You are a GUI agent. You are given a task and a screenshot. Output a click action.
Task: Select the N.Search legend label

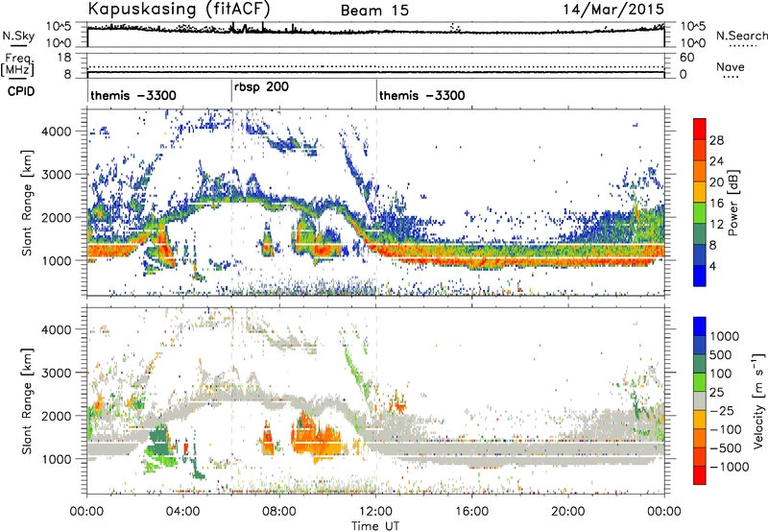741,36
